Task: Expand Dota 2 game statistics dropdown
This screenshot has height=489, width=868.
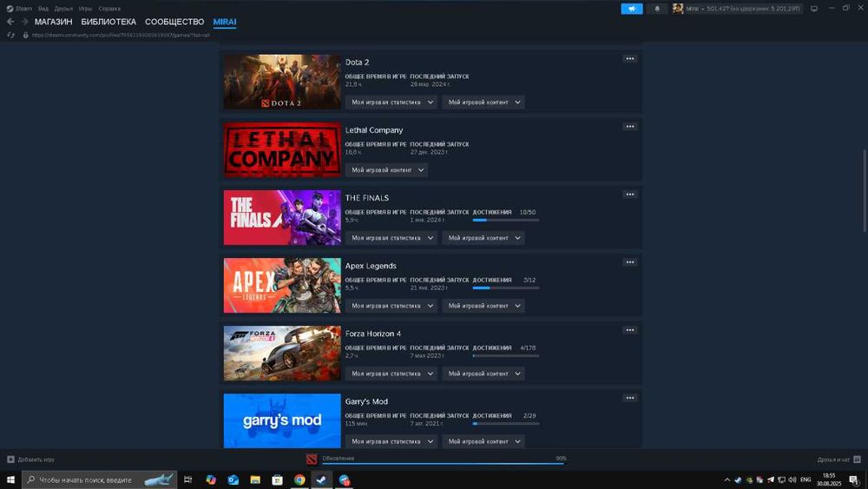Action: [x=391, y=102]
